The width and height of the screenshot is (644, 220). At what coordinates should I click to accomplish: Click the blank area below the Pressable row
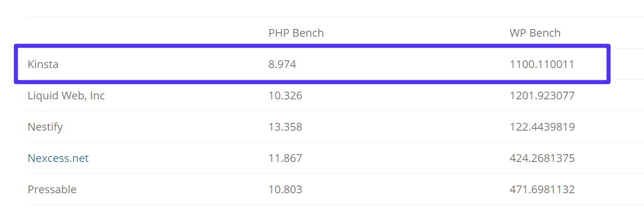tap(318, 212)
